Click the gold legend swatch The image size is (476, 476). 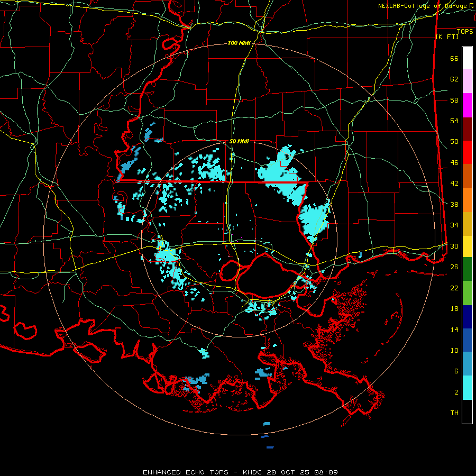tap(467, 224)
